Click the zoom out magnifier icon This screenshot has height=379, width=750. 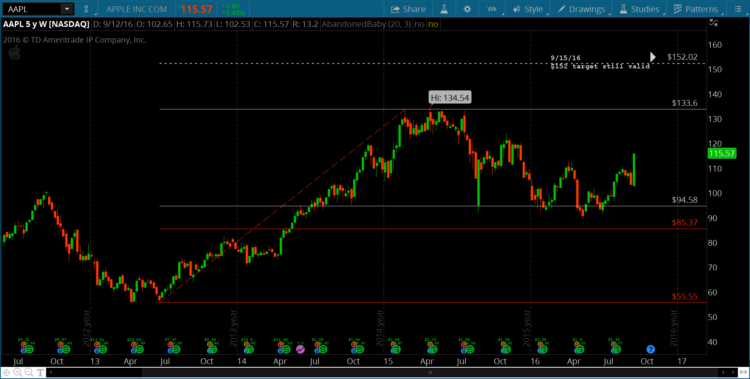click(x=29, y=372)
